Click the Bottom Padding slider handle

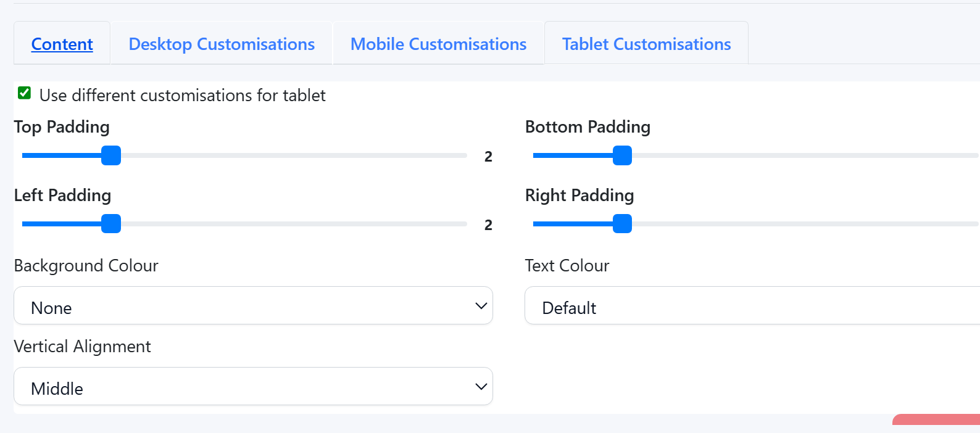click(x=622, y=155)
